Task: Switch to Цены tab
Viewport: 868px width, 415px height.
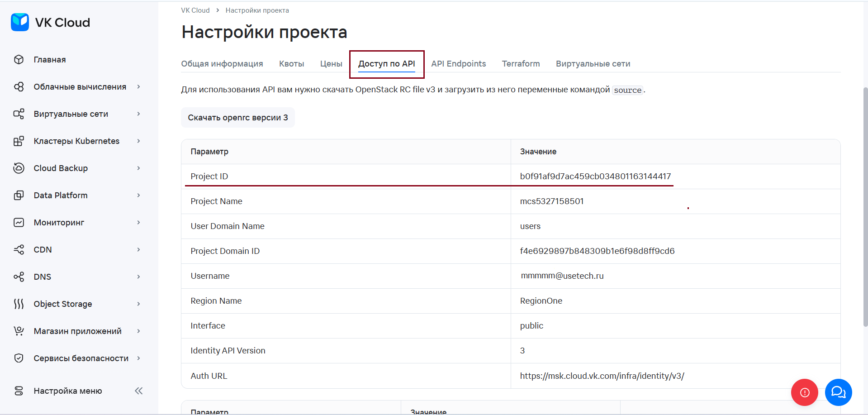Action: [331, 64]
